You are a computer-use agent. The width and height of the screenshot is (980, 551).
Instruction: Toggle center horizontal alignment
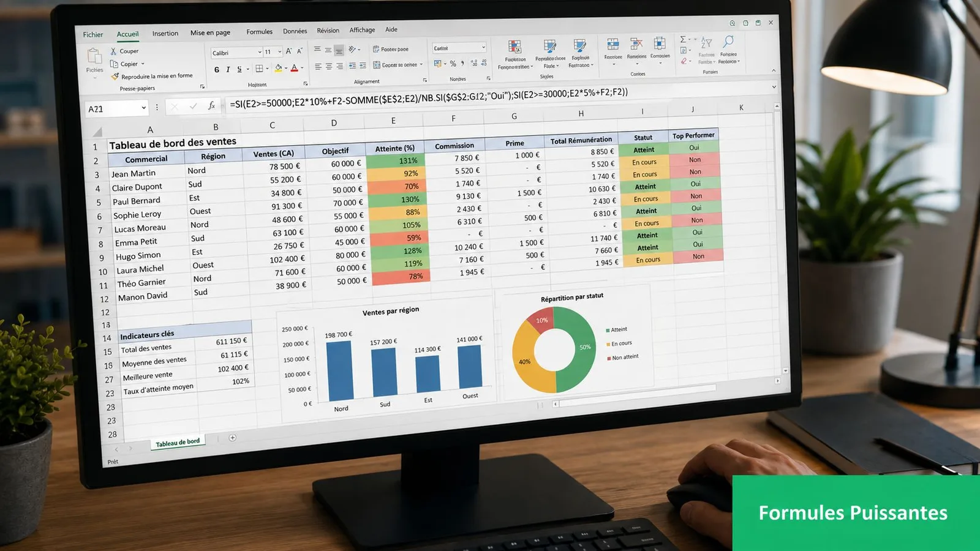[x=329, y=66]
